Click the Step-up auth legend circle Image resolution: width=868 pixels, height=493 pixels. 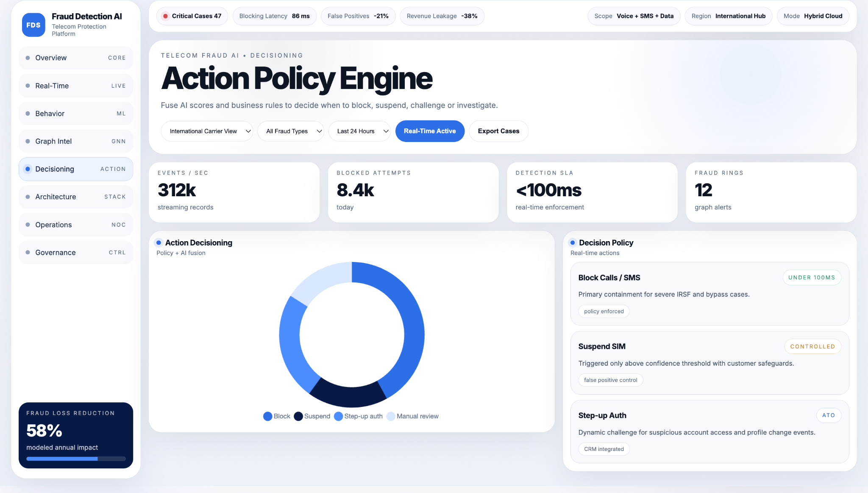pyautogui.click(x=338, y=416)
